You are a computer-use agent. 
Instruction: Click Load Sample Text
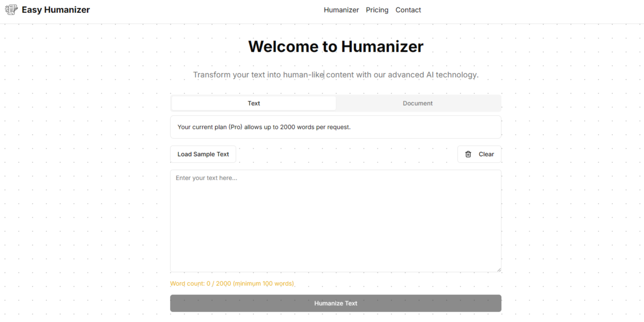click(x=203, y=154)
